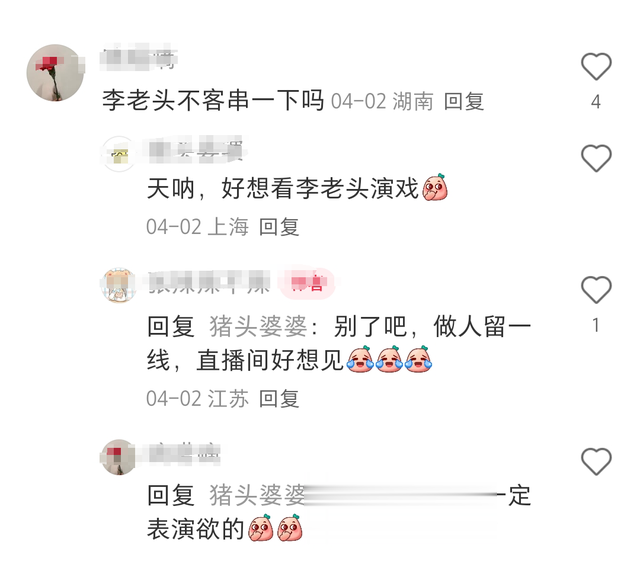This screenshot has width=640, height=561.
Task: Like the Jiangsu reply 别了吧，做人留一线
Action: [x=596, y=290]
